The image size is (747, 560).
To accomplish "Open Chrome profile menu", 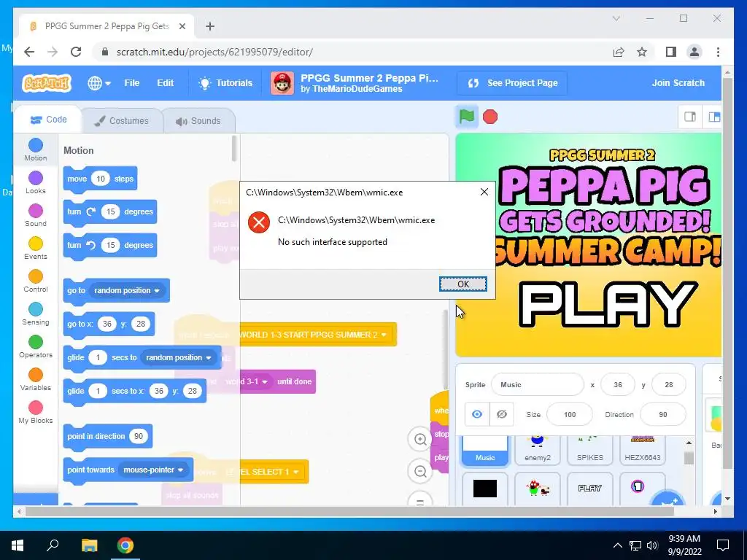I will (x=694, y=52).
